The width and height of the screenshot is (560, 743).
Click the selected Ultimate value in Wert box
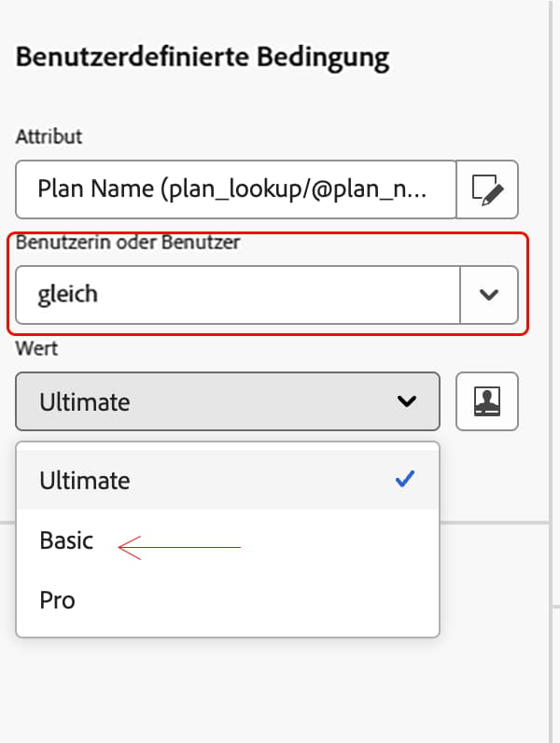[x=84, y=401]
